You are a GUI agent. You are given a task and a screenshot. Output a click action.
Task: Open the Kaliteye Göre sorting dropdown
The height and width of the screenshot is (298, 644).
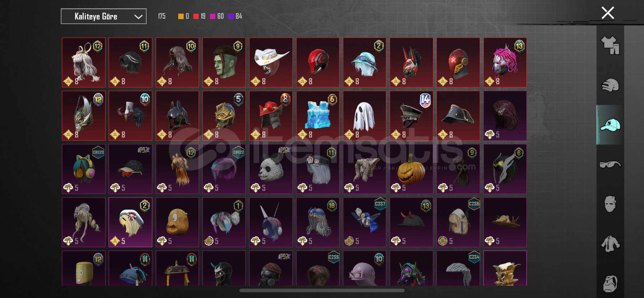coord(103,16)
